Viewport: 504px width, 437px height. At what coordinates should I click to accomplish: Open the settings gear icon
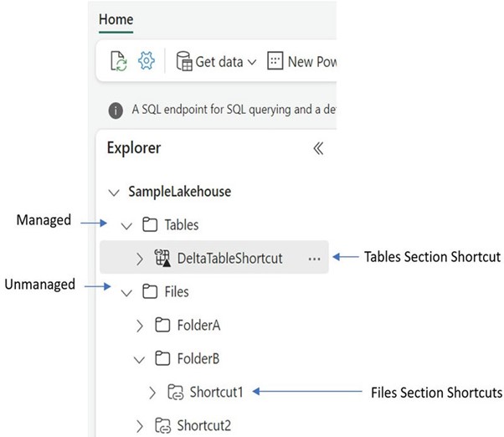pyautogui.click(x=147, y=61)
